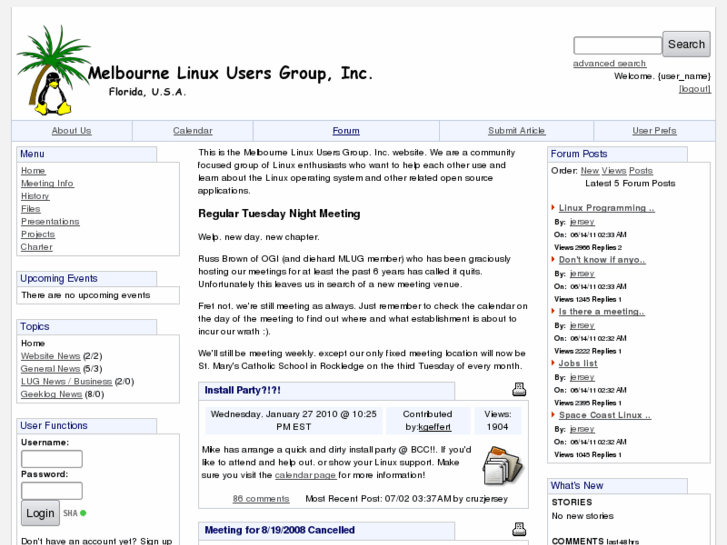Open Is there a meeting.. forum post
Screen dimensions: 727x545
tap(601, 311)
